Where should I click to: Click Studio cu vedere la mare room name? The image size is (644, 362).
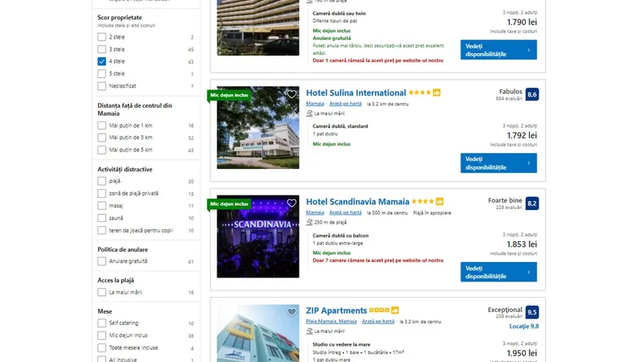point(341,344)
